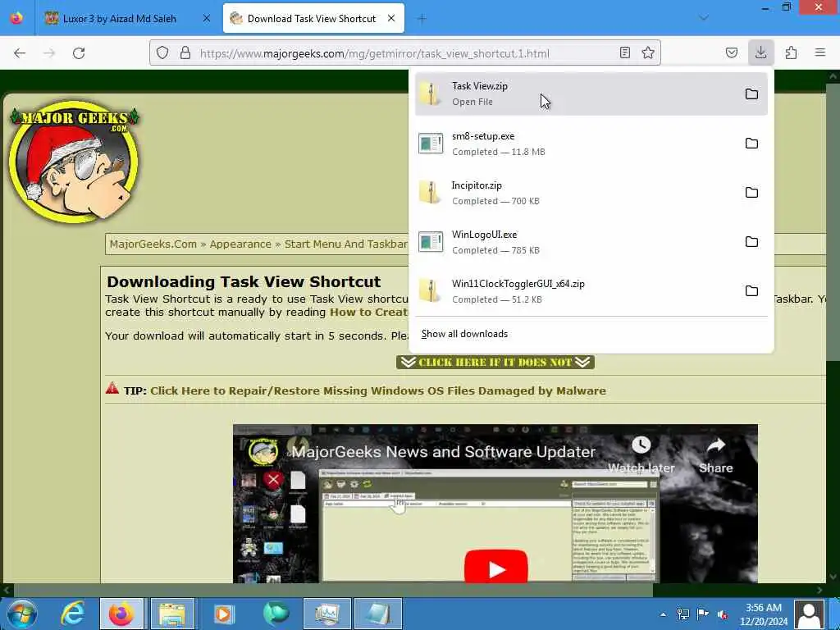
Task: Click the Firefox taskbar icon
Action: point(121,614)
